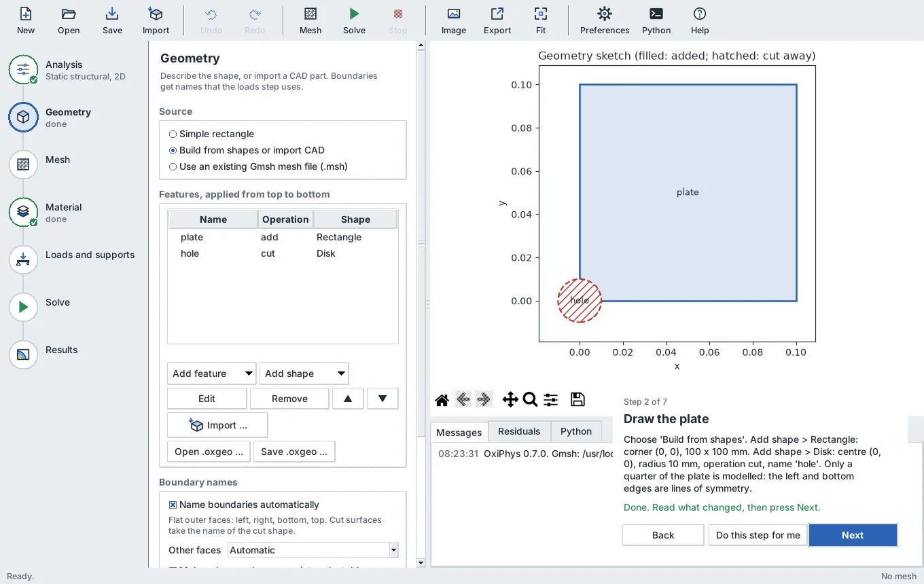Screen dimensions: 924x584
Task: Click the Save .oxgeo button
Action: (x=294, y=452)
